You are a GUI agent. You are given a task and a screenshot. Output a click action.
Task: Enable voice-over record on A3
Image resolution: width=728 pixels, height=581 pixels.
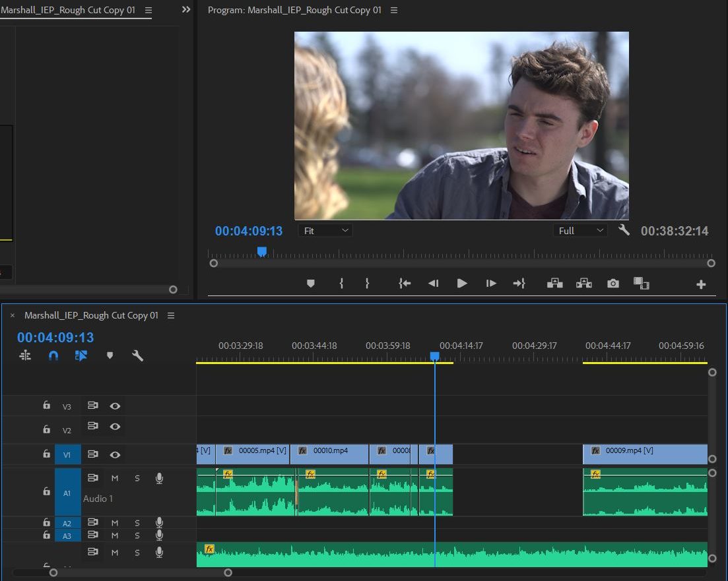[159, 535]
